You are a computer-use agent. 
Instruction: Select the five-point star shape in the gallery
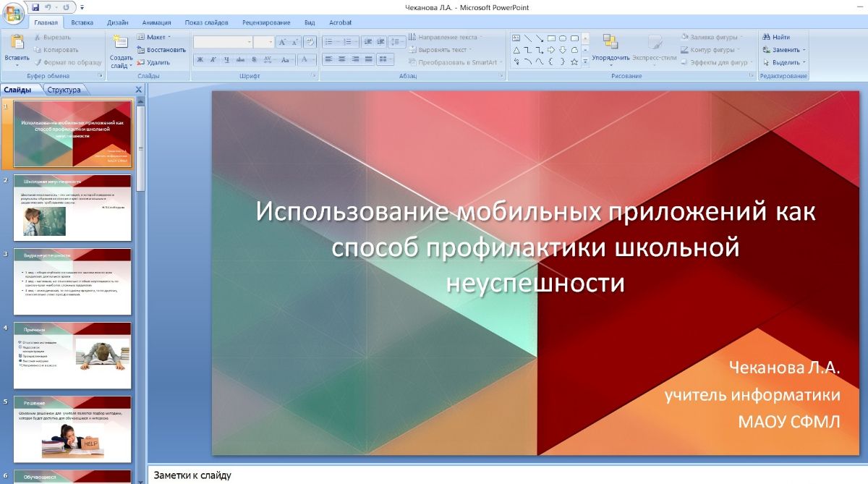pos(574,62)
